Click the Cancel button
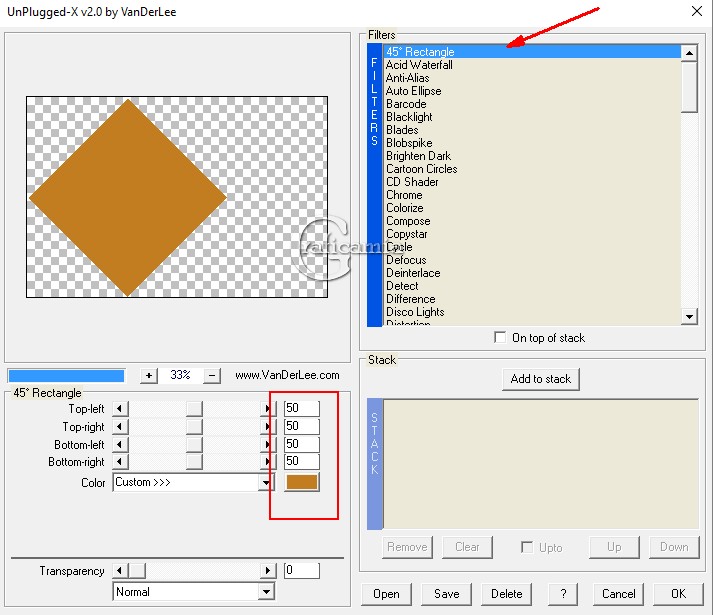Image resolution: width=713 pixels, height=615 pixels. click(x=618, y=594)
